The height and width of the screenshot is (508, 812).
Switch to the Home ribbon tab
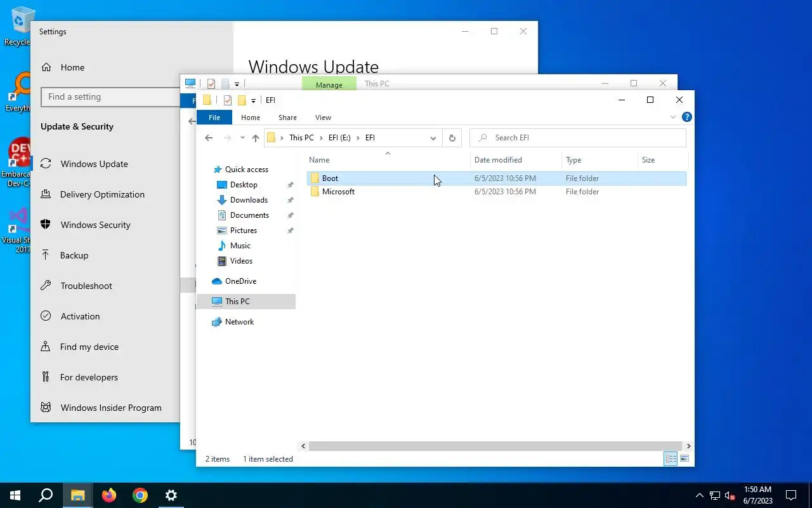[x=251, y=117]
